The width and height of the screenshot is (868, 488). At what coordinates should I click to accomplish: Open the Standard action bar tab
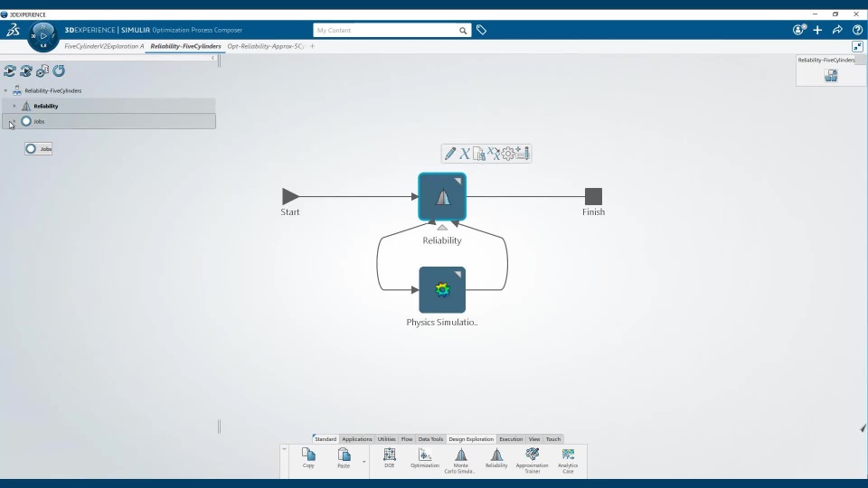pyautogui.click(x=325, y=439)
